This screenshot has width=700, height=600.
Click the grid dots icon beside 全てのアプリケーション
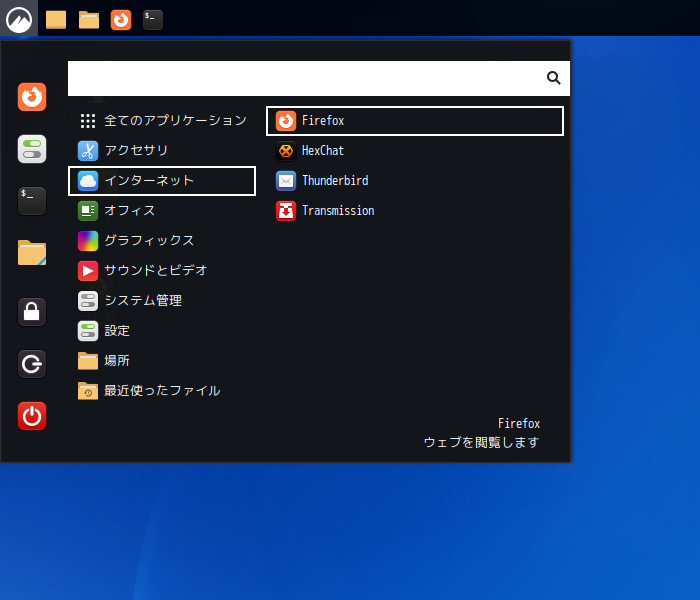click(88, 121)
